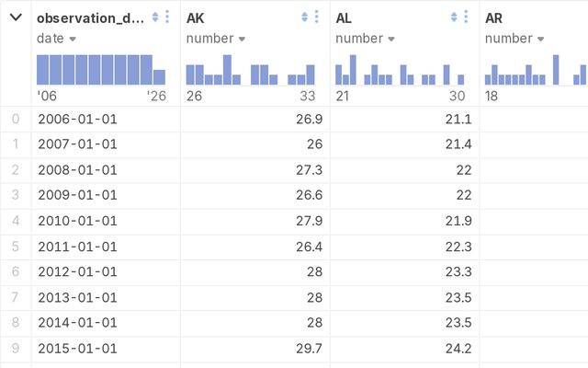Collapse the table using the top-left chevron

[x=16, y=17]
